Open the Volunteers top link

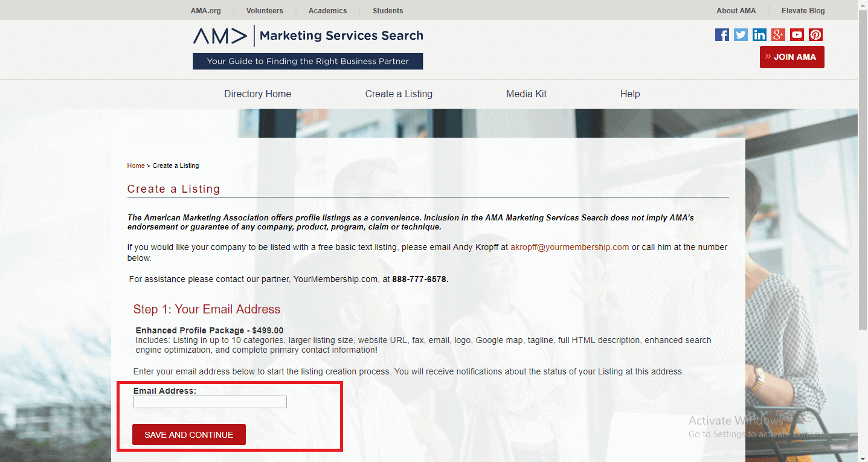pos(265,11)
